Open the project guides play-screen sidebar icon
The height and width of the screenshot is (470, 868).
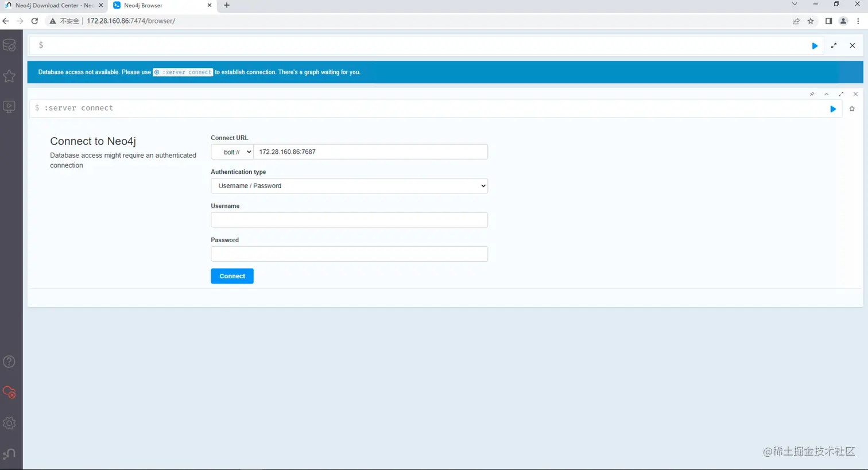9,106
